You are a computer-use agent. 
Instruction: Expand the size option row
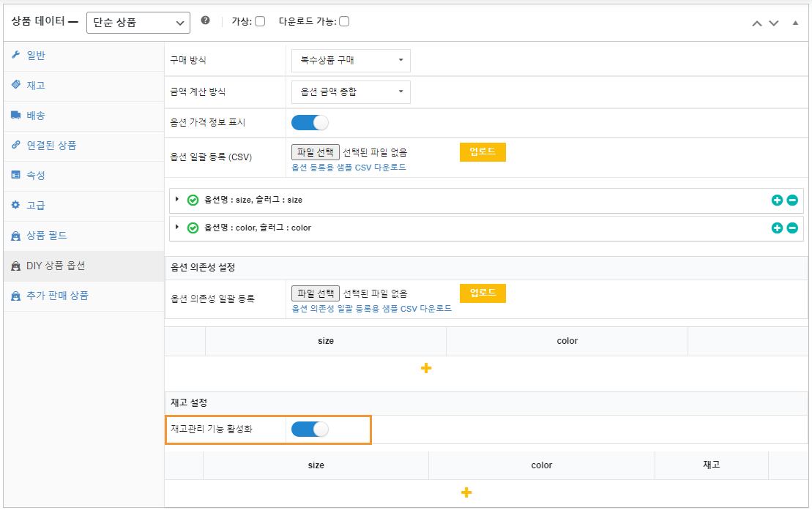(177, 199)
